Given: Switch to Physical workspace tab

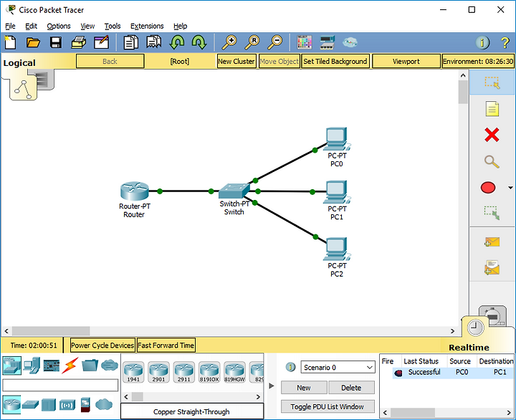Looking at the screenshot, I should (44, 79).
